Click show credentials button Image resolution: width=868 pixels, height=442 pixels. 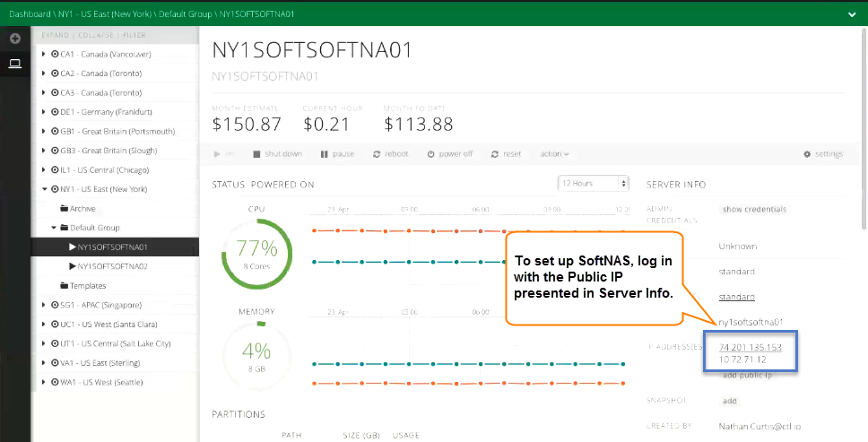click(754, 209)
